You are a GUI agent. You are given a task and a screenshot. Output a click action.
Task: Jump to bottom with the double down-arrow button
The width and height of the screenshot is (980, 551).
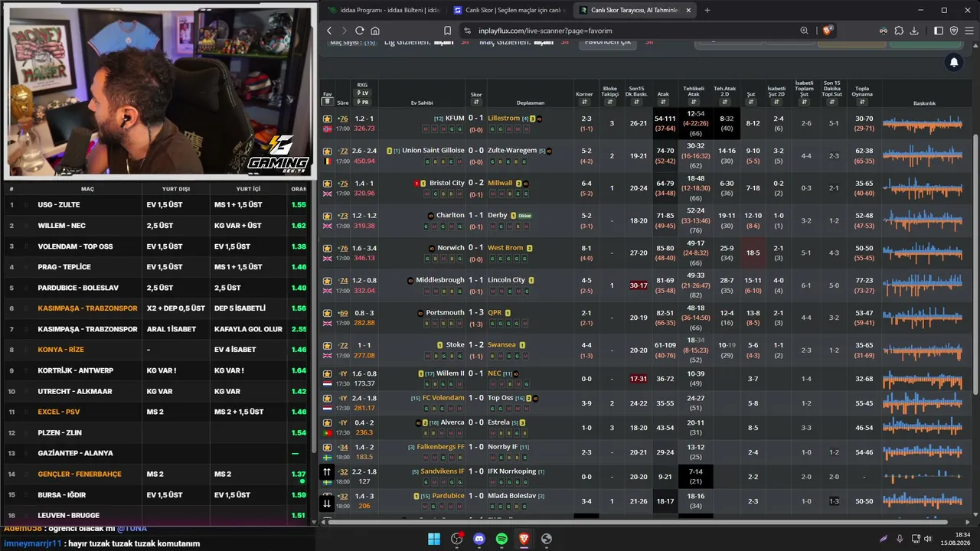click(327, 504)
